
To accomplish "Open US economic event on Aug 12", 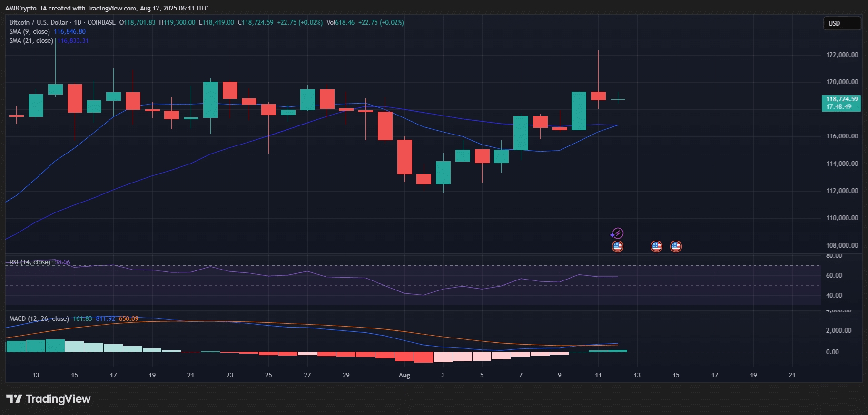I will click(x=617, y=246).
